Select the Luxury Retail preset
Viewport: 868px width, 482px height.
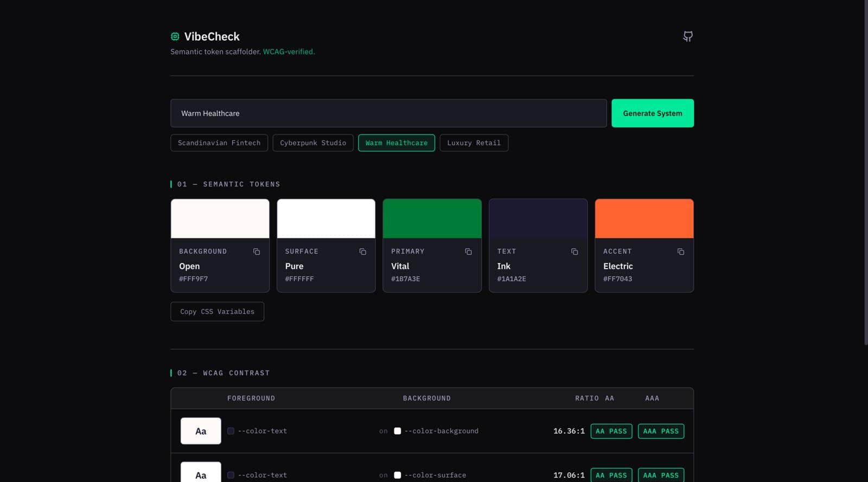point(474,143)
